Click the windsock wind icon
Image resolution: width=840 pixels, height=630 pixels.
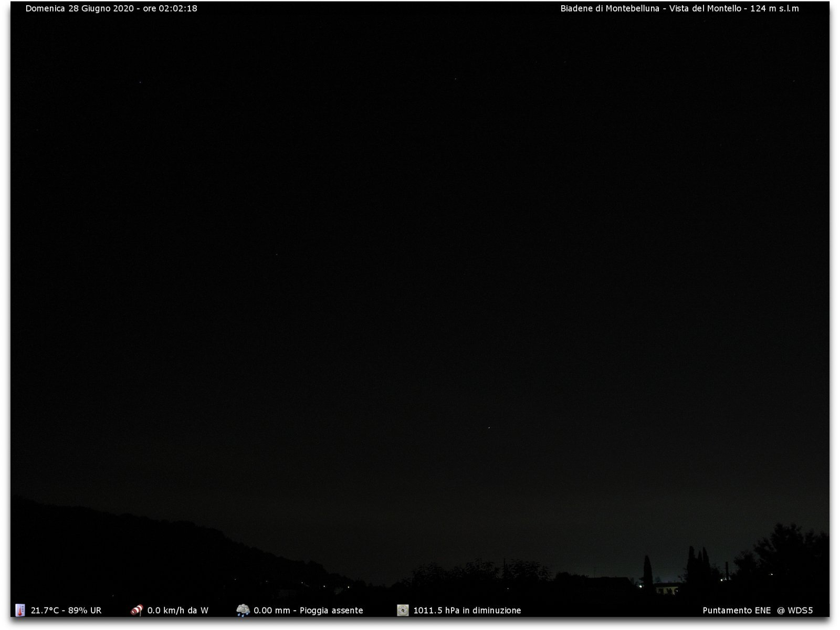[136, 610]
